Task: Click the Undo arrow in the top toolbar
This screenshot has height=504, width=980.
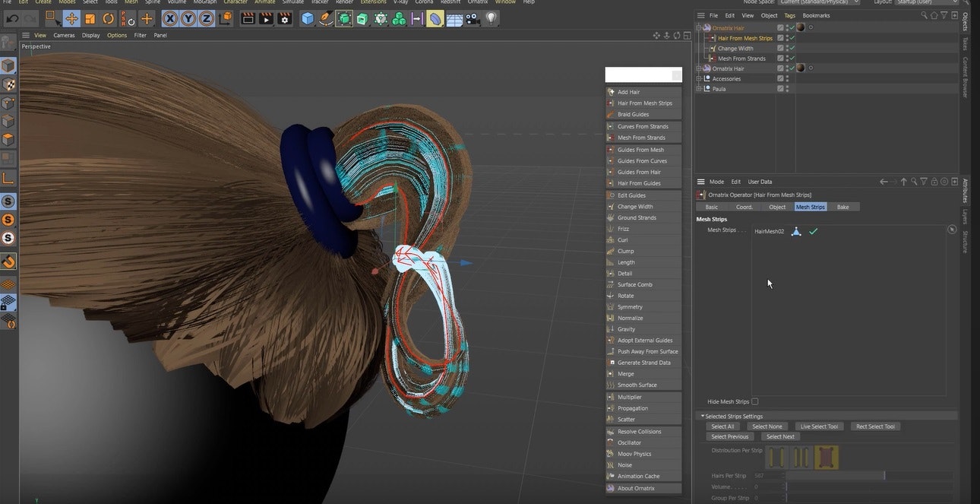Action: tap(12, 18)
